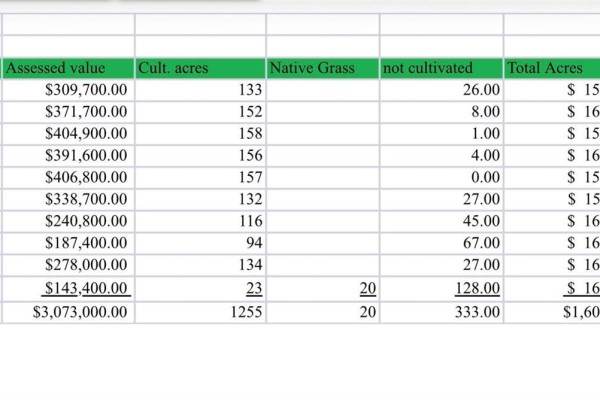
Task: Select the "Total Acres" header cell
Action: tap(552, 69)
